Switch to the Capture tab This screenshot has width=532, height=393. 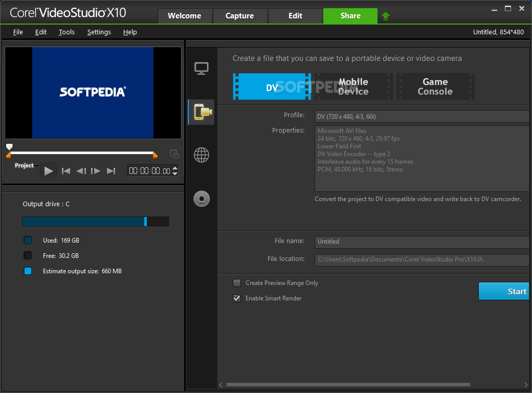240,16
